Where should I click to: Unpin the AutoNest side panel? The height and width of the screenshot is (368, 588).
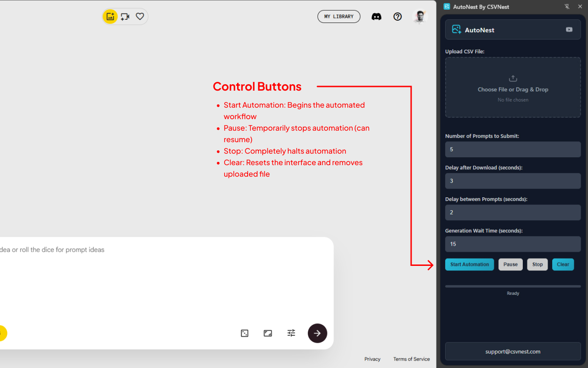[x=567, y=6]
